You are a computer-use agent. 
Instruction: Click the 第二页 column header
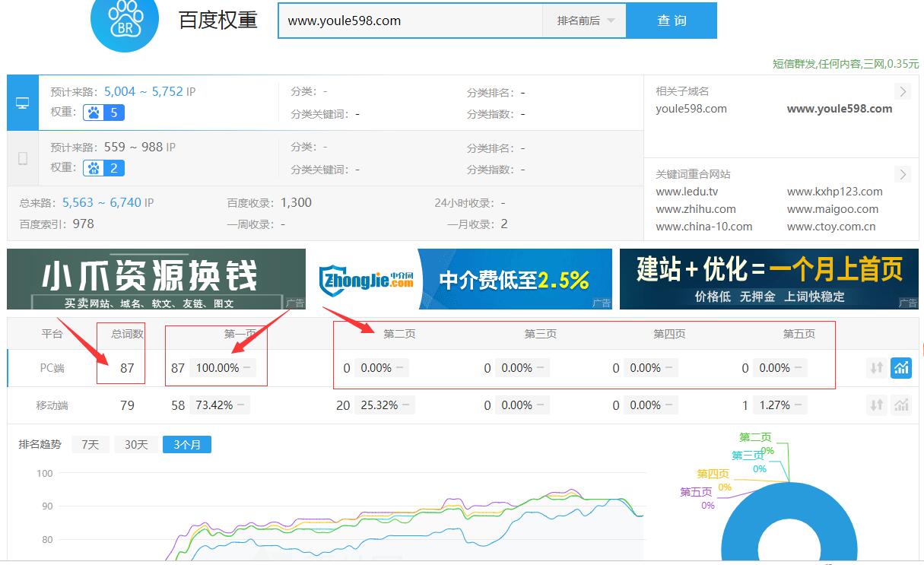pyautogui.click(x=399, y=334)
